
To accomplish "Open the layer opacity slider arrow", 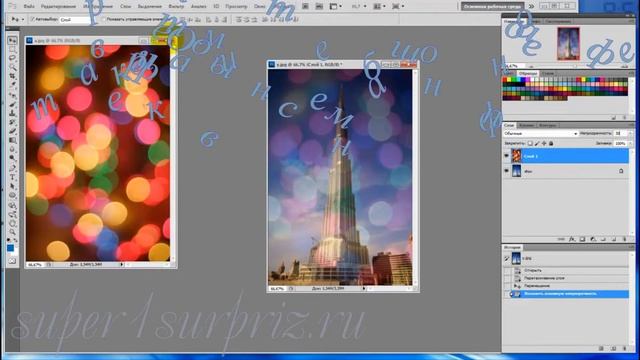I will 630,133.
